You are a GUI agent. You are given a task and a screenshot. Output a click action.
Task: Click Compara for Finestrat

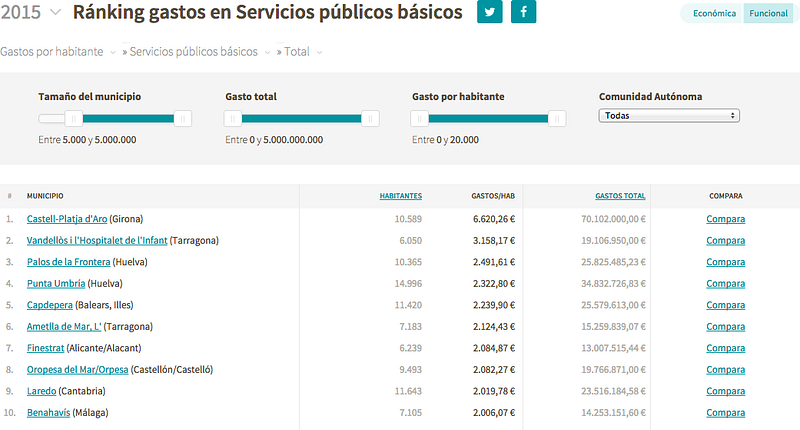click(726, 348)
